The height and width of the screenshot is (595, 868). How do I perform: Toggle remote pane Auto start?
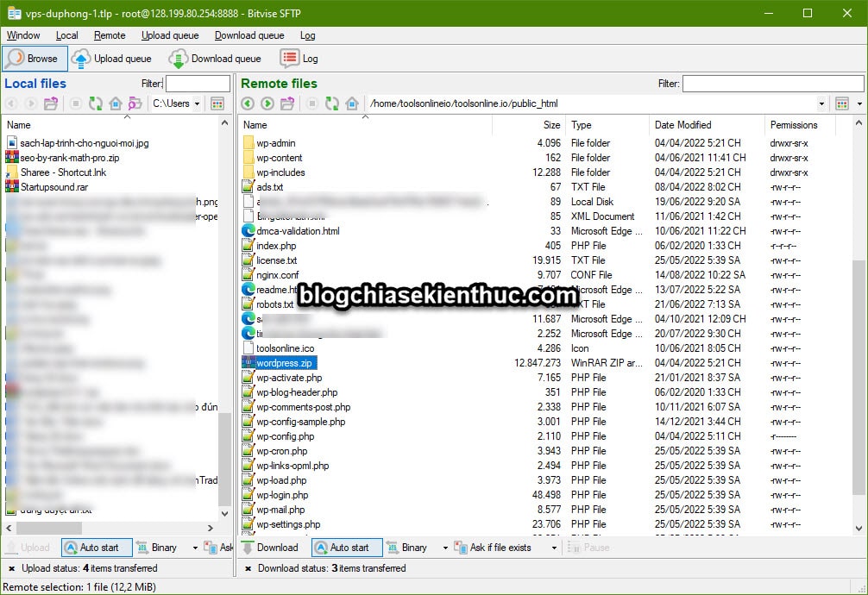(347, 548)
